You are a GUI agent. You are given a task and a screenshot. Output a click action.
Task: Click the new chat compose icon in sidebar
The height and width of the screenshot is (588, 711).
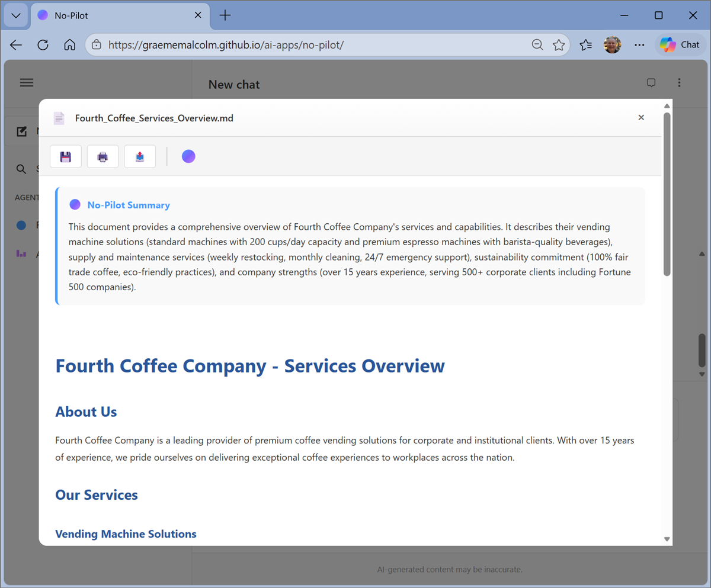click(x=22, y=131)
